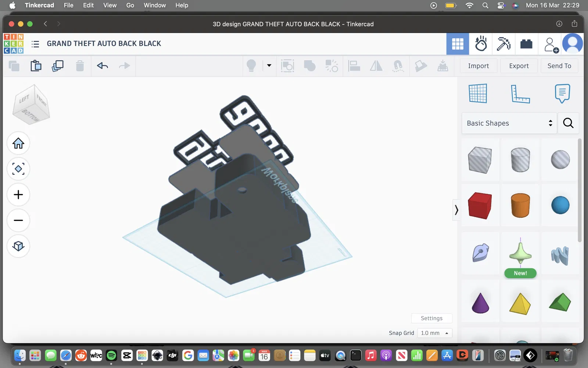Pick the green Roof shape
Viewport: 588px width, 368px height.
[x=560, y=302]
